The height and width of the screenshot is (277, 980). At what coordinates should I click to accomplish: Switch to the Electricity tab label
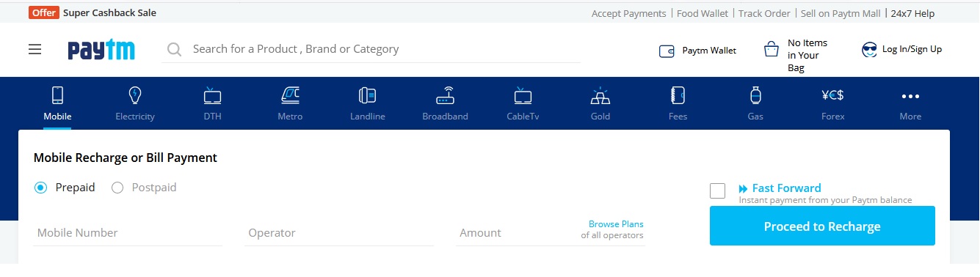[135, 117]
